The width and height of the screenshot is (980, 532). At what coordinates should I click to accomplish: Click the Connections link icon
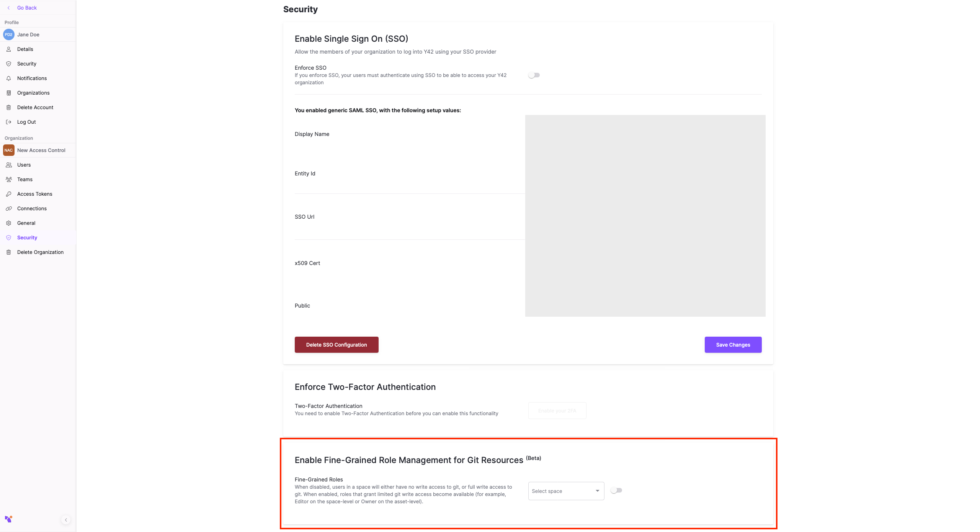click(9, 208)
